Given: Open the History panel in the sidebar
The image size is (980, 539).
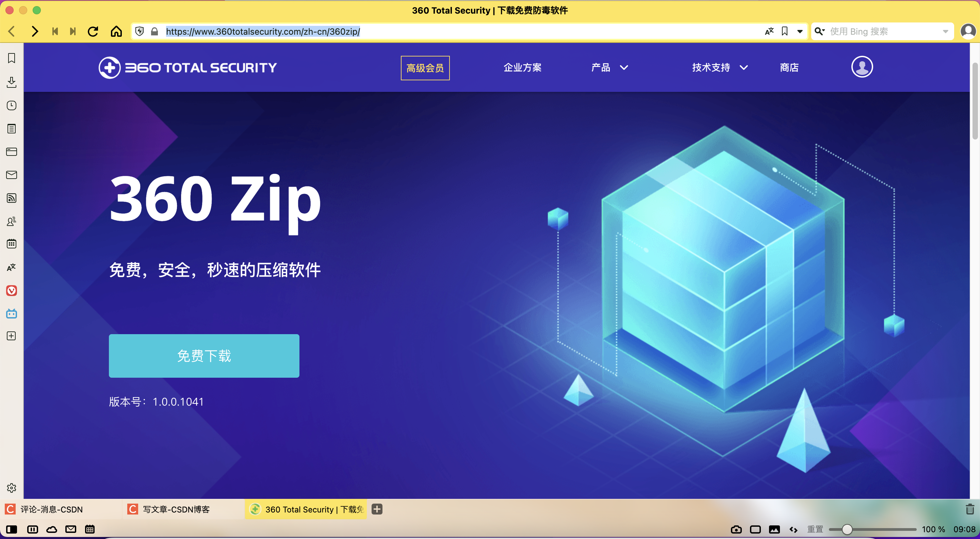Looking at the screenshot, I should pos(12,105).
